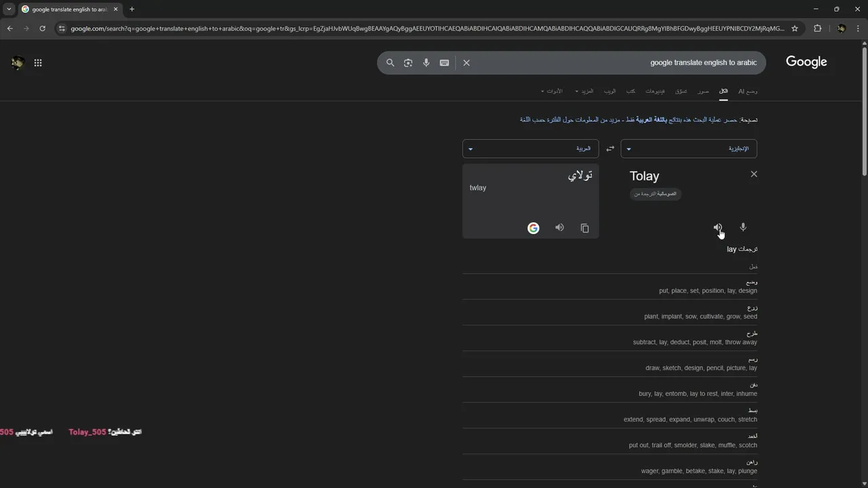Switch to the الويب (Web) tab
Viewport: 868px width, 488px height.
pos(610,91)
